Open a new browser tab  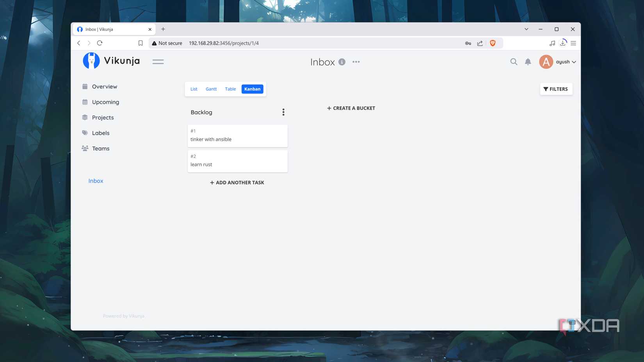[163, 29]
